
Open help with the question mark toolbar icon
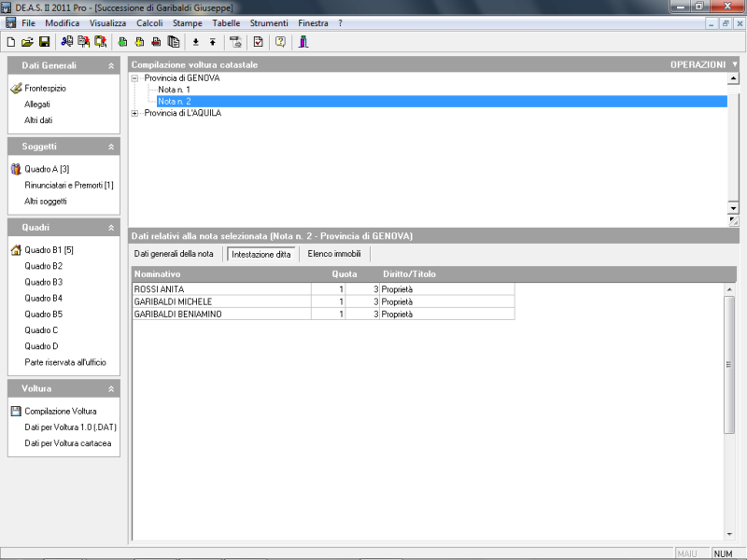pyautogui.click(x=281, y=42)
